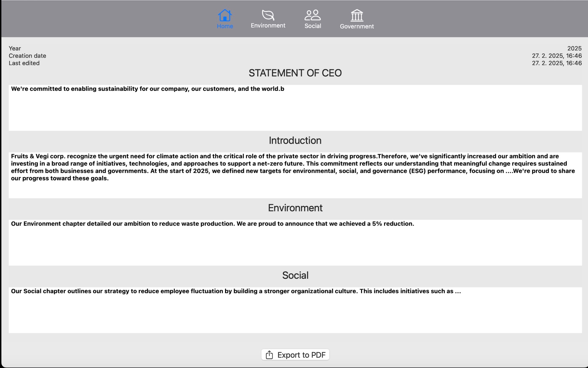588x368 pixels.
Task: Click the 2025 year value
Action: click(x=574, y=48)
